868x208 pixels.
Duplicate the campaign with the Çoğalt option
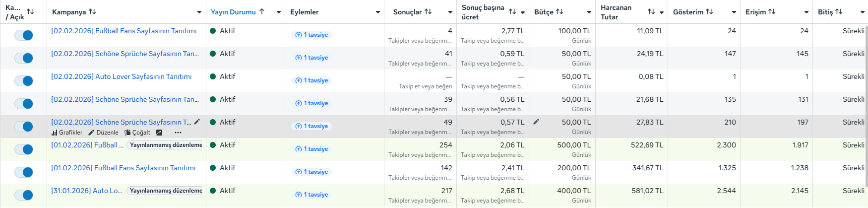(x=137, y=133)
